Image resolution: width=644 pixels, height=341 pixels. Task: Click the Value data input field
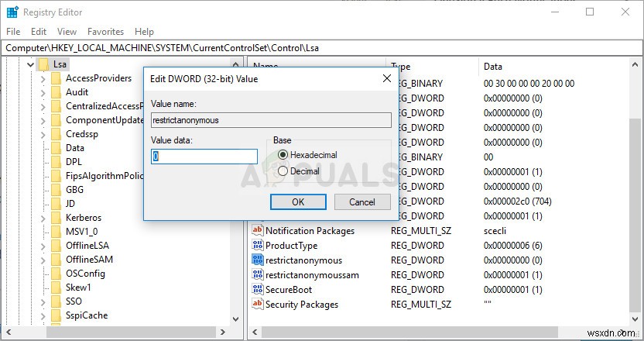[x=204, y=157]
